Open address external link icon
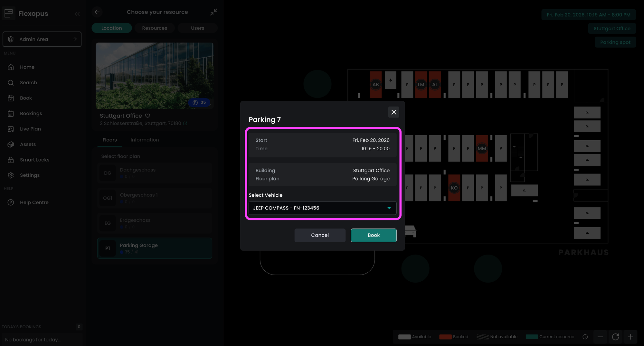The image size is (644, 346). (x=185, y=124)
